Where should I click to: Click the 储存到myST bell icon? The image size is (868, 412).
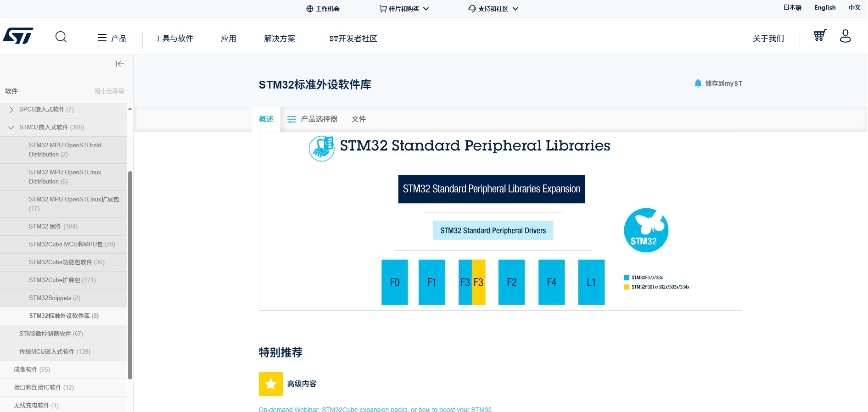coord(698,83)
